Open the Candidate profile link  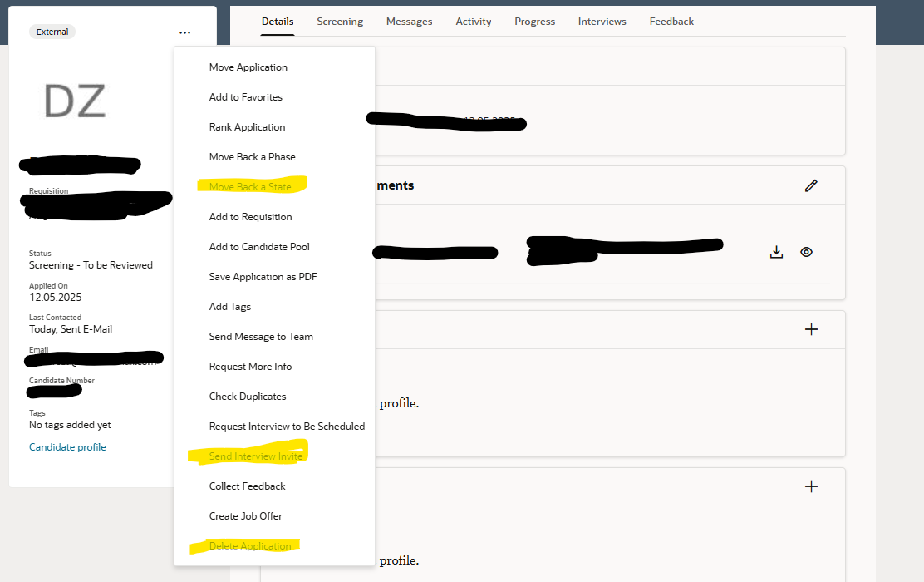tap(67, 446)
